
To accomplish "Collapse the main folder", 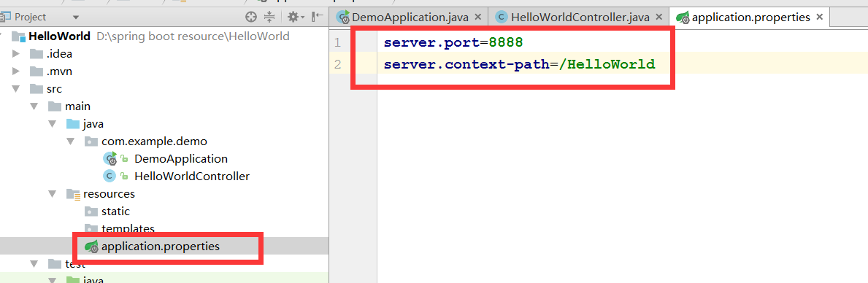I will point(34,106).
